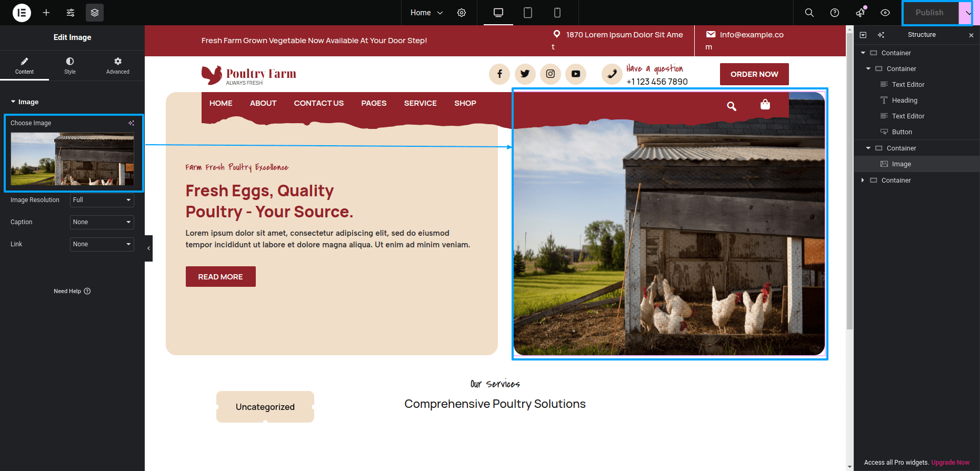Click the Choose Image thumbnail

pyautogui.click(x=73, y=158)
